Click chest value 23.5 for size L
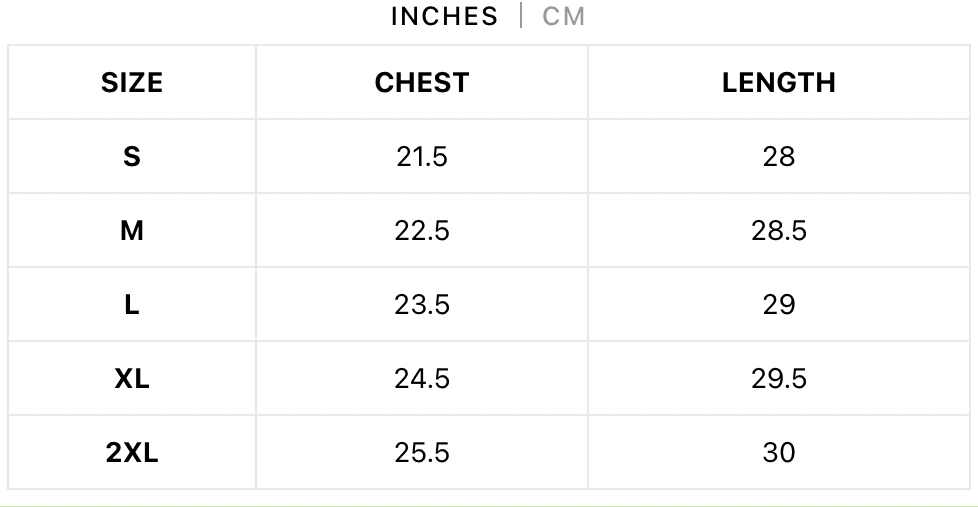The width and height of the screenshot is (978, 507). coord(422,305)
